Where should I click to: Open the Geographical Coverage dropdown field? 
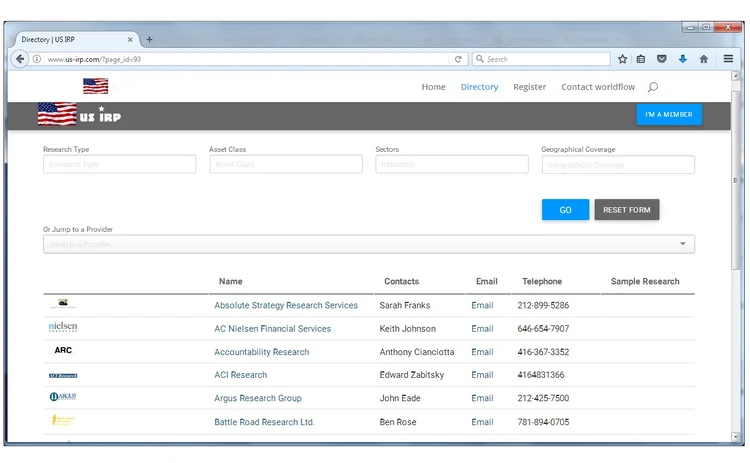click(x=618, y=165)
